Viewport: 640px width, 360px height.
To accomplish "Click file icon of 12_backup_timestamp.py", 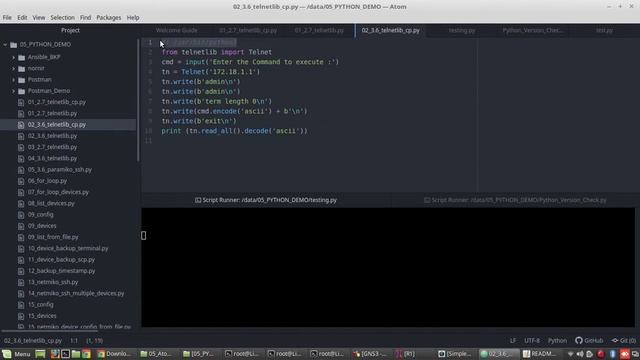I will [x=21, y=271].
